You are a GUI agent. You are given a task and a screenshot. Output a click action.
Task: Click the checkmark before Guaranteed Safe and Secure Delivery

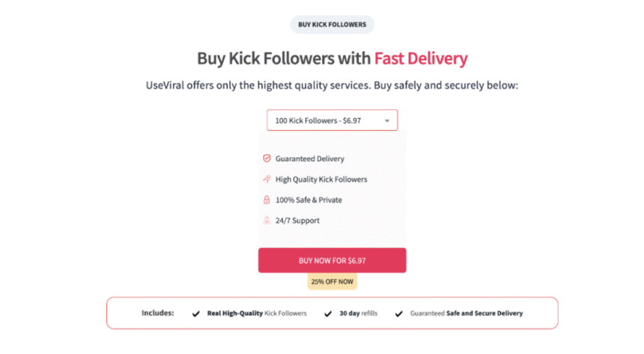398,314
